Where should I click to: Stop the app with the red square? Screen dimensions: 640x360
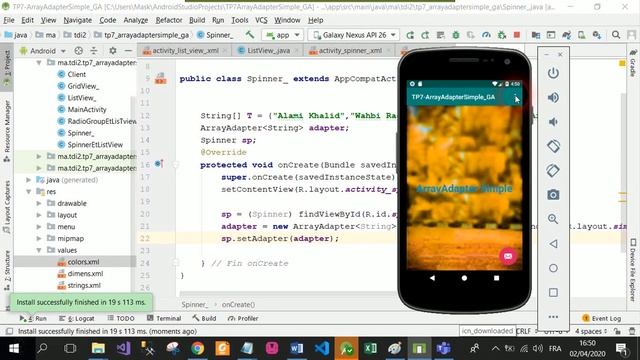pos(517,35)
